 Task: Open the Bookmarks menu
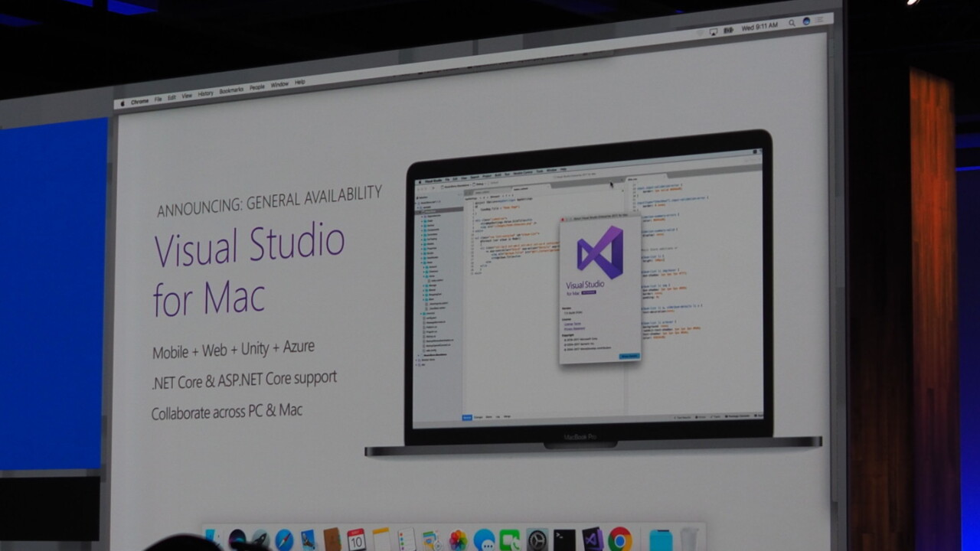231,90
